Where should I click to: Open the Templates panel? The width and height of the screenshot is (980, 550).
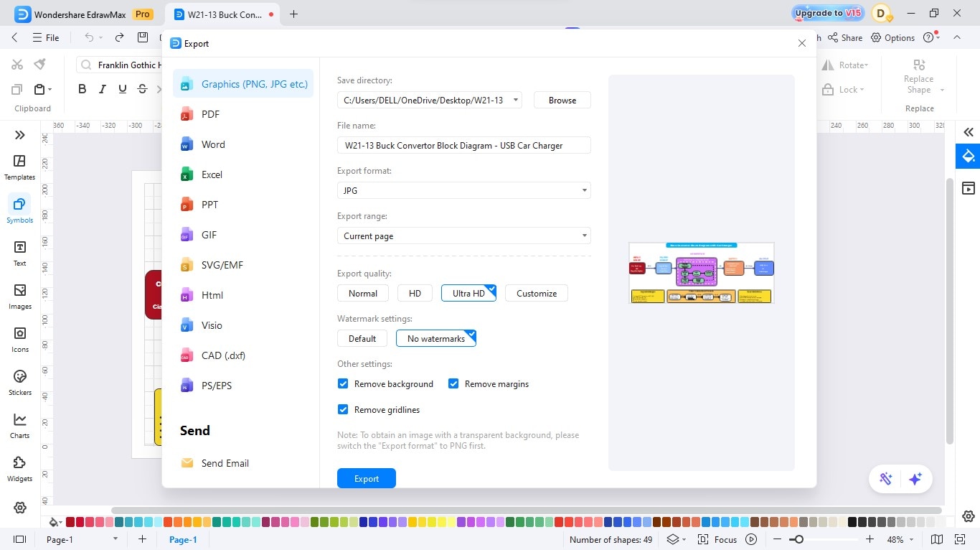(19, 166)
